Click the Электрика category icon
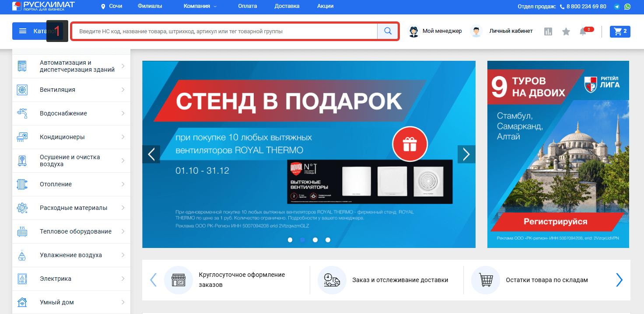Screen dimensions: 644x314 [22, 279]
